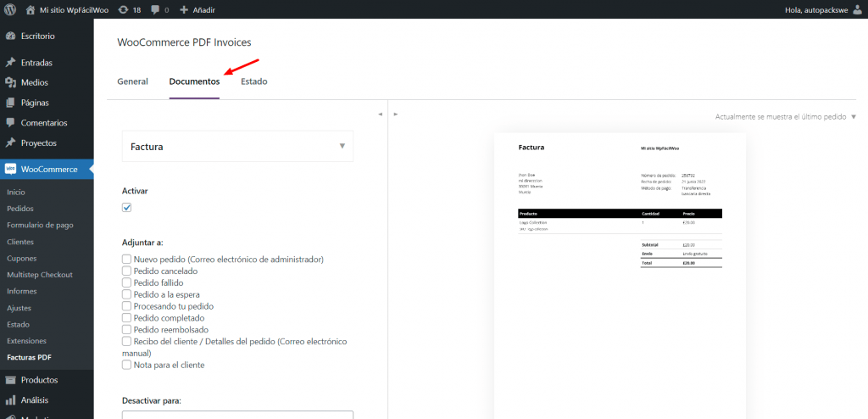The width and height of the screenshot is (868, 419).
Task: Open Inicio under WooCommerce
Action: tap(16, 192)
